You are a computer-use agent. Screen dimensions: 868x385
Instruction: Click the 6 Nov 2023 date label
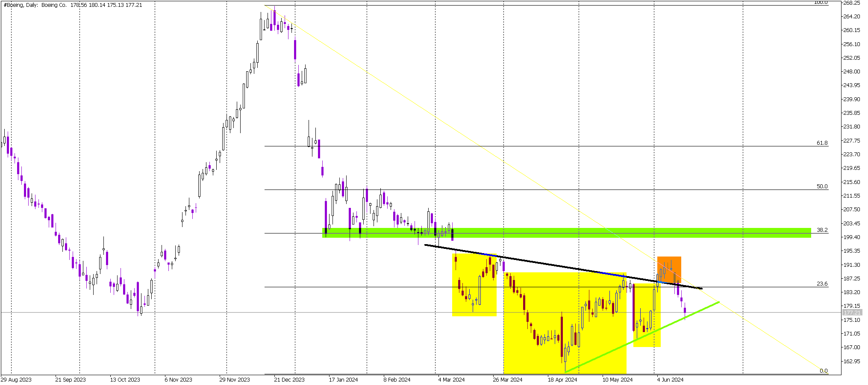click(179, 380)
